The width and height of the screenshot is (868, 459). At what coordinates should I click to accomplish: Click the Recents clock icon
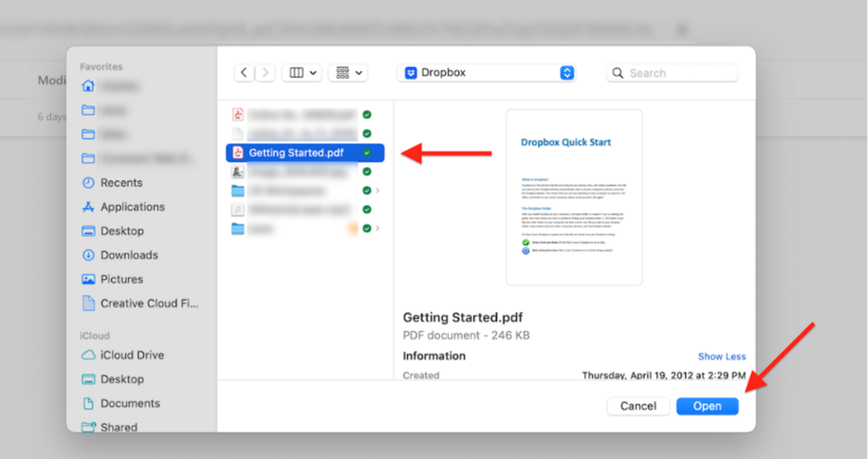click(88, 183)
